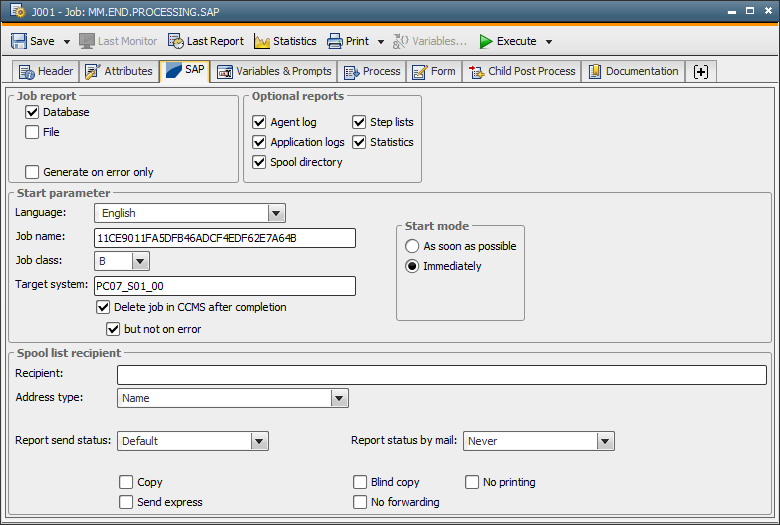Select As soon as possible start mode
780x525 pixels.
tap(412, 246)
